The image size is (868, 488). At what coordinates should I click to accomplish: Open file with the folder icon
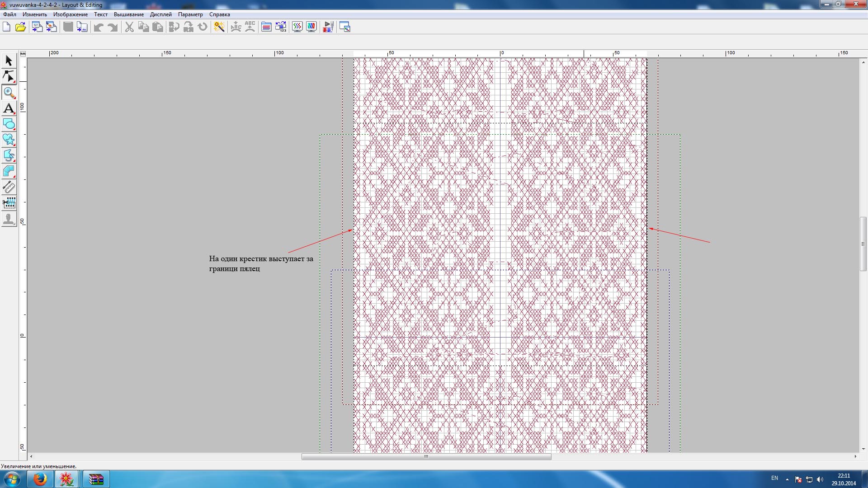click(x=20, y=27)
